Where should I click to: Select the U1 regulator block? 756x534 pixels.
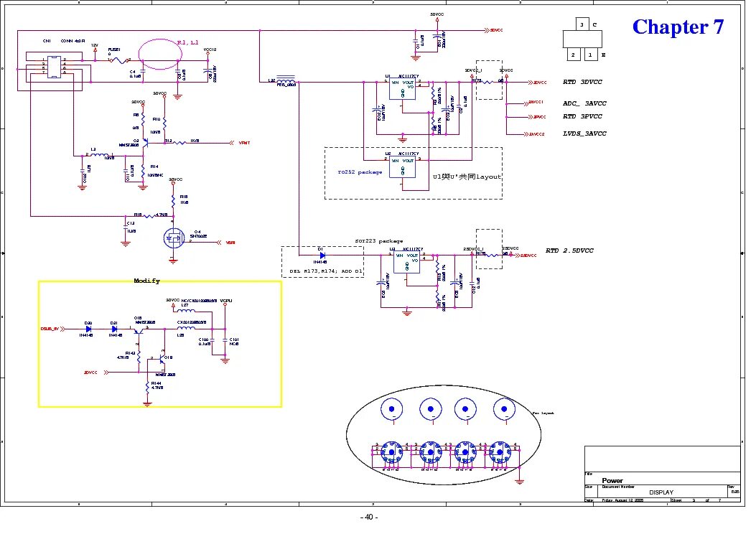coord(402,90)
